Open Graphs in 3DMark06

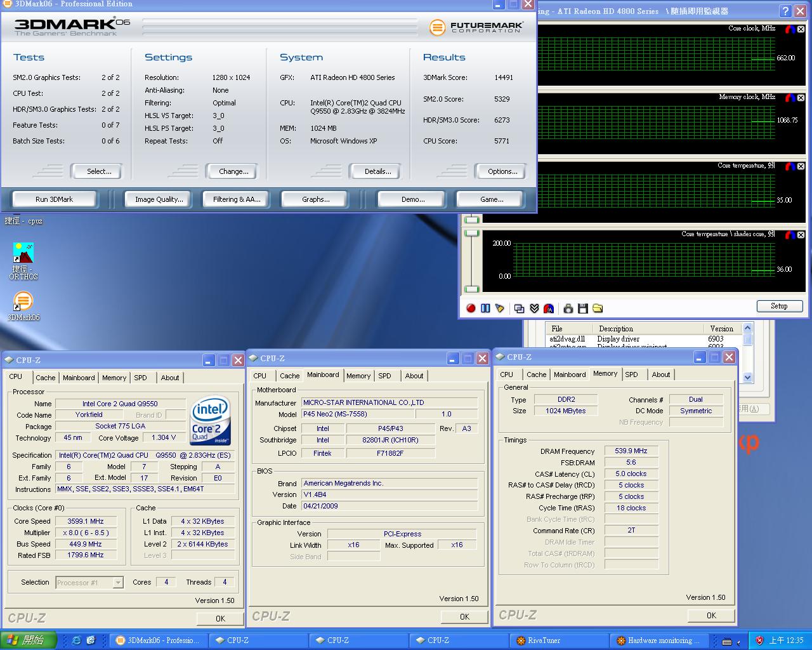pyautogui.click(x=315, y=199)
